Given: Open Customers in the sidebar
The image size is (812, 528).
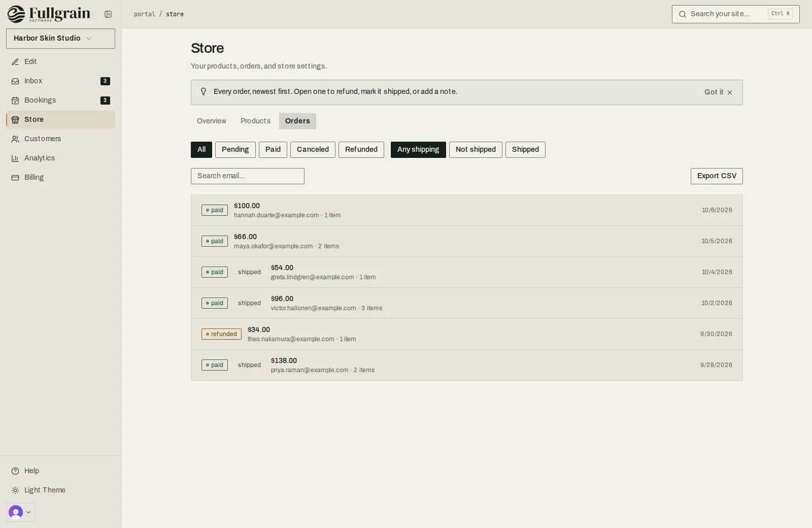Looking at the screenshot, I should [60, 139].
